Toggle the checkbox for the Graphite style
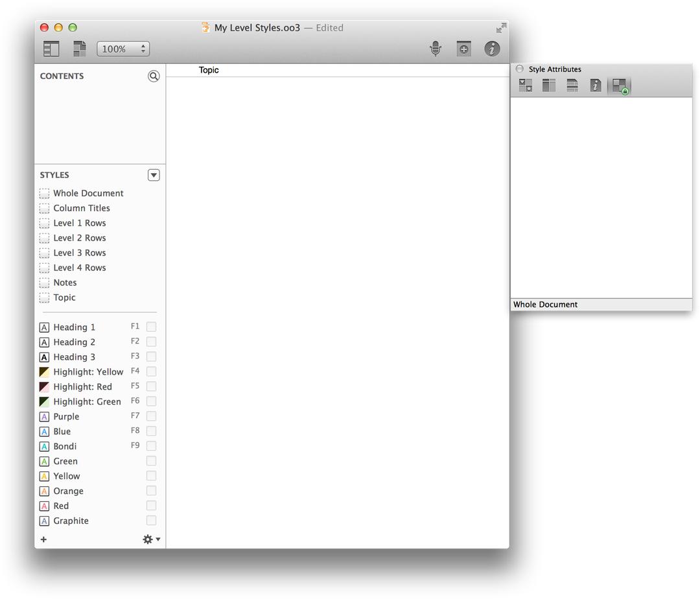Screen dimensions: 700x599 click(151, 521)
